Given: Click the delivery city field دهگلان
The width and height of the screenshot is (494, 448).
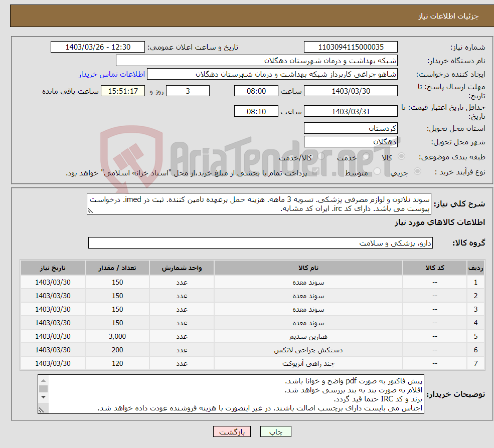Looking at the screenshot, I should point(351,142).
